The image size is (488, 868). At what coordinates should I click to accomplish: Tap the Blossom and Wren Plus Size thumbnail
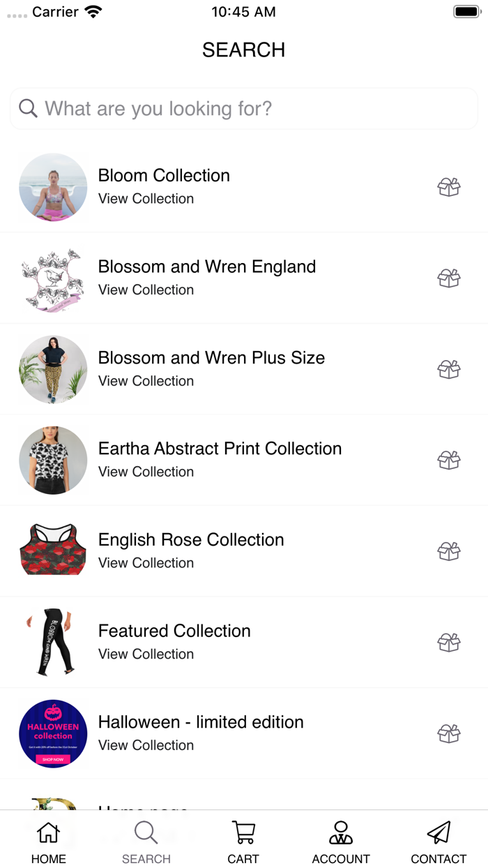point(53,369)
